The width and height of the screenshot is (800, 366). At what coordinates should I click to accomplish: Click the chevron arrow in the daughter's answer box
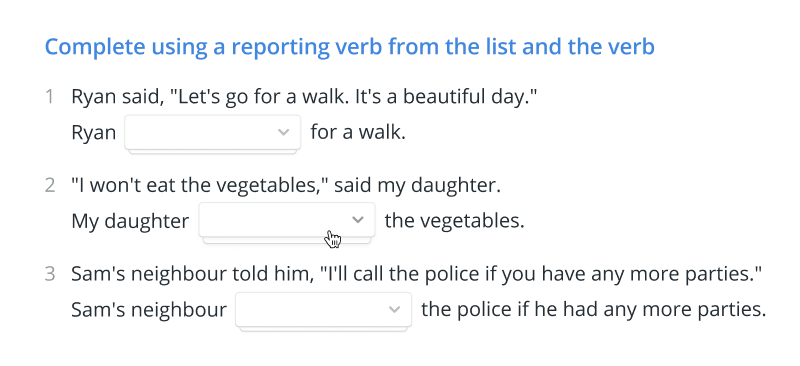click(x=358, y=220)
